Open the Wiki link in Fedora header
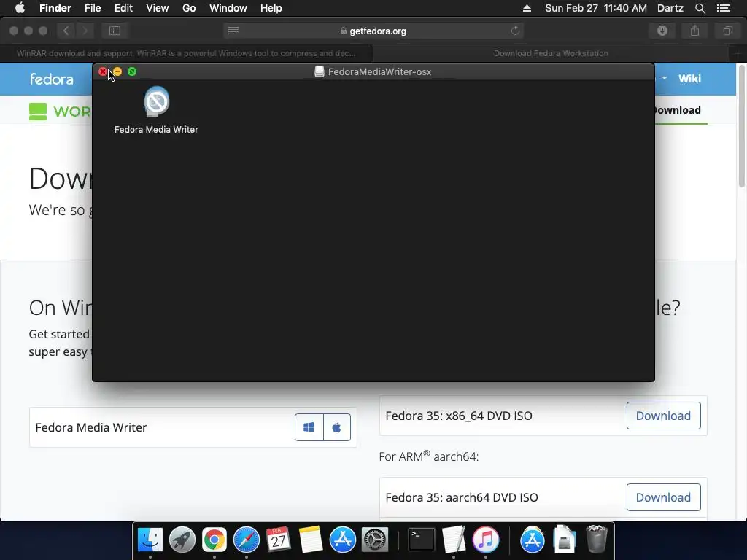The width and height of the screenshot is (747, 560). coord(689,79)
